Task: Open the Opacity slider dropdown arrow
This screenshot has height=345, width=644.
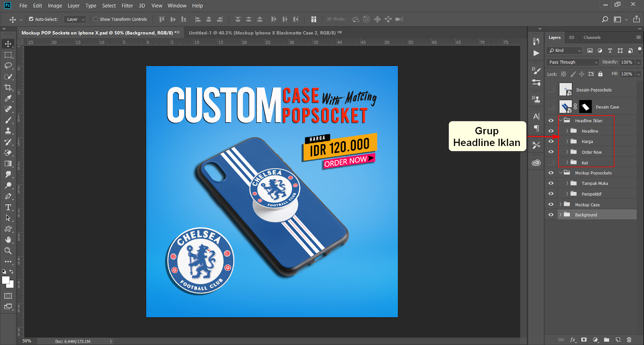Action: (638, 62)
